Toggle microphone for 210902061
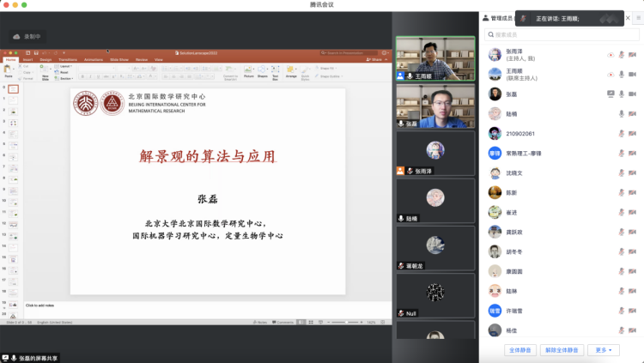The image size is (644, 363). pos(621,133)
